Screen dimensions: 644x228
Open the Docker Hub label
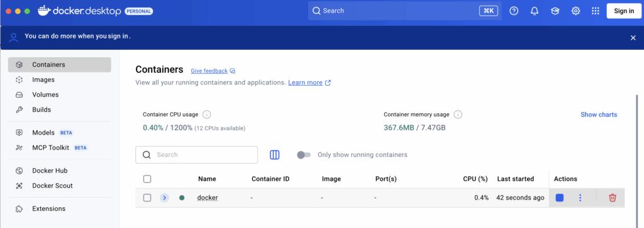click(50, 171)
